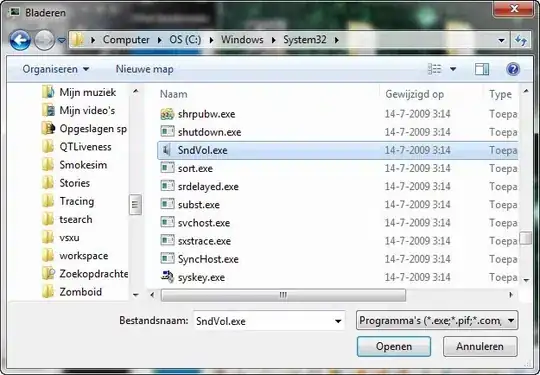Click the sxstrace.exe file icon
Screen dimensions: 540x375
(x=167, y=241)
